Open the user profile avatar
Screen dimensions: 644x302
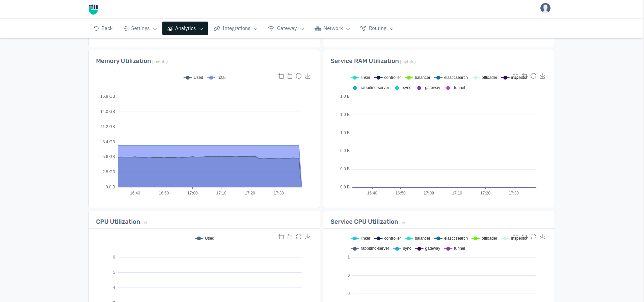point(545,8)
